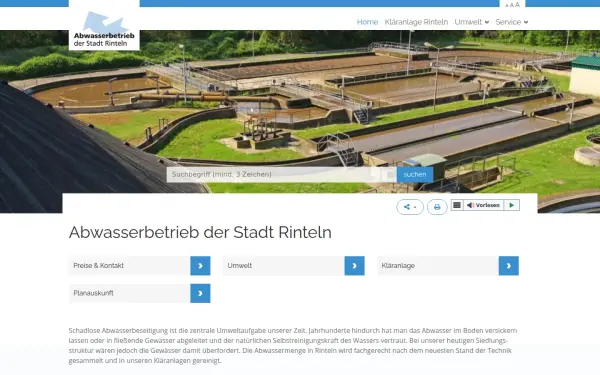Click paragraph starting 'Schadlose Abwasserbeseitigung ist'

click(293, 346)
